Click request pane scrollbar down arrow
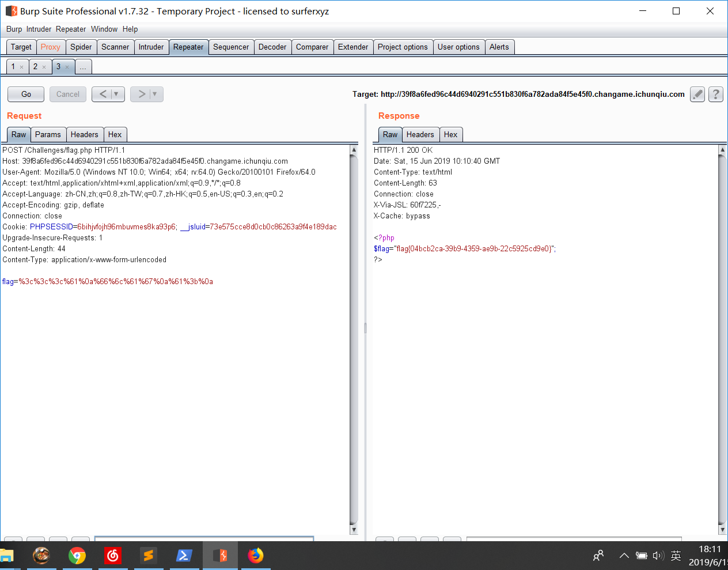The height and width of the screenshot is (570, 728). pos(354,530)
